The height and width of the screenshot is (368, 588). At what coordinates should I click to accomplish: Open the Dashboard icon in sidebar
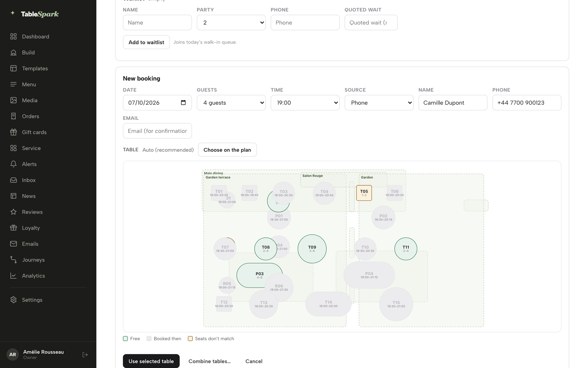click(13, 36)
